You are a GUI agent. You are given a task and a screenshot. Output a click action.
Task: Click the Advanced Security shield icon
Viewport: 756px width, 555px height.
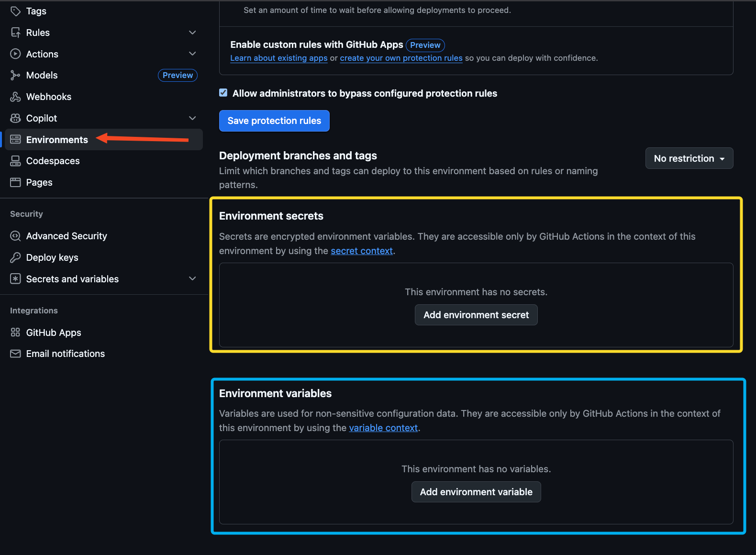click(15, 236)
